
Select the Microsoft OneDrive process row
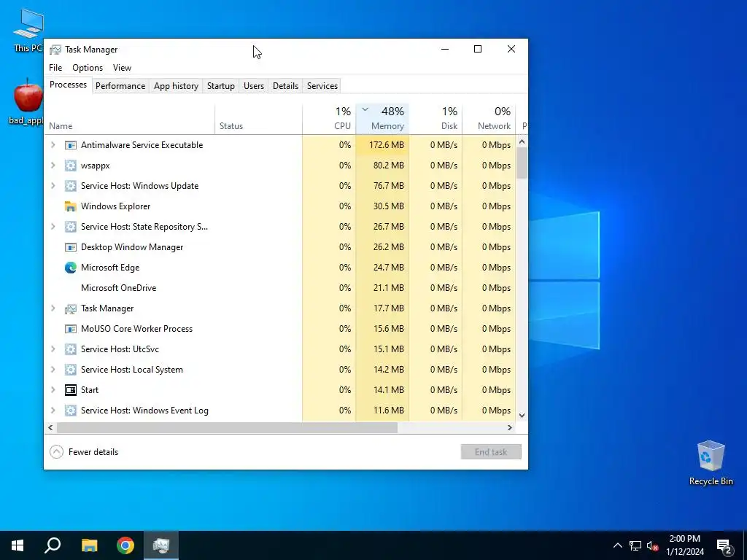280,288
